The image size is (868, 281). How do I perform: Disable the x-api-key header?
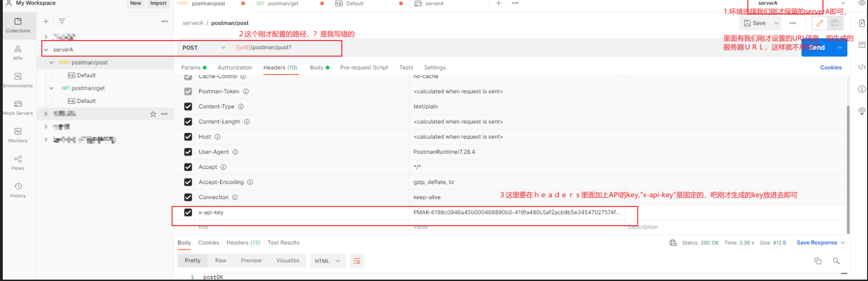point(188,213)
